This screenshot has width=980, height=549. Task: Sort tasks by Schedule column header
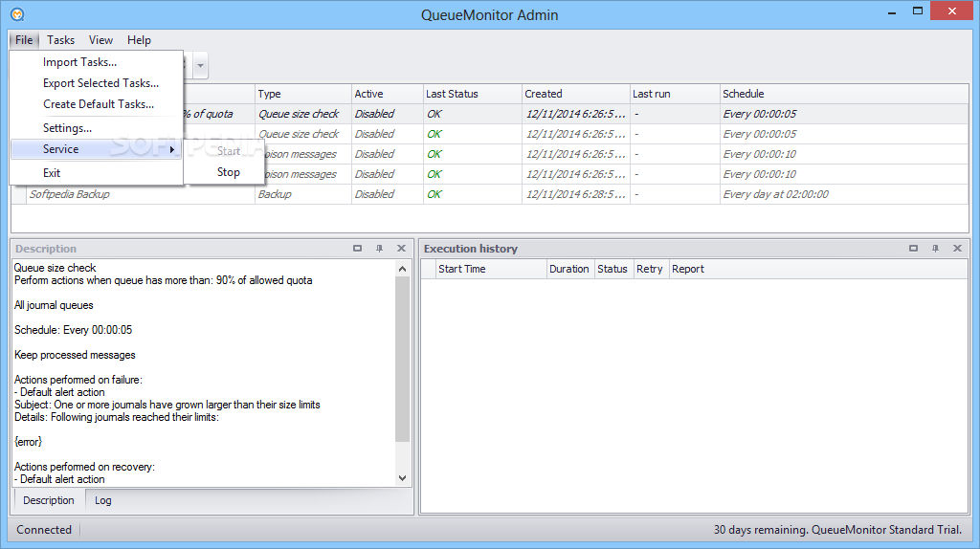click(844, 94)
